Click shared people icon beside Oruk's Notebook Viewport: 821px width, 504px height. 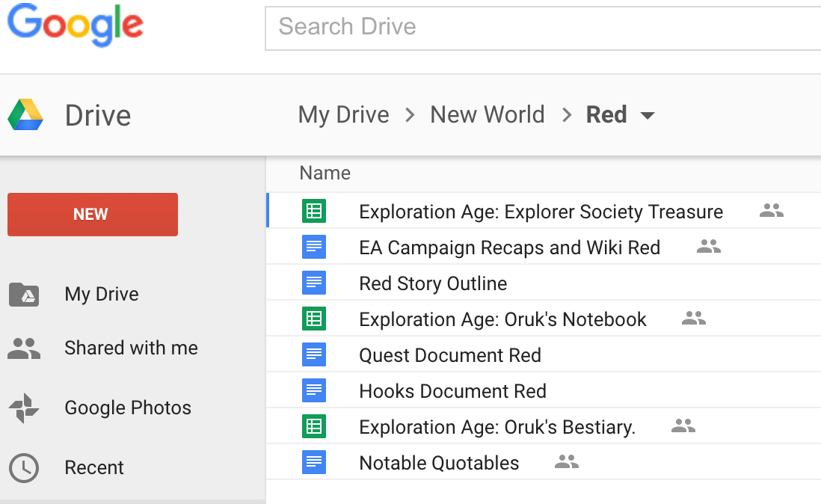click(x=694, y=319)
